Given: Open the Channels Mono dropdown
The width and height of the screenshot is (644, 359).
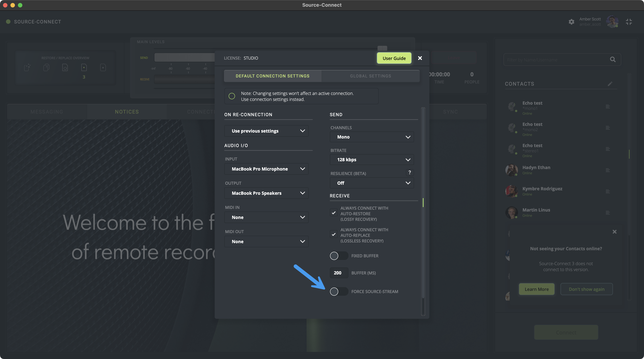Looking at the screenshot, I should point(372,137).
